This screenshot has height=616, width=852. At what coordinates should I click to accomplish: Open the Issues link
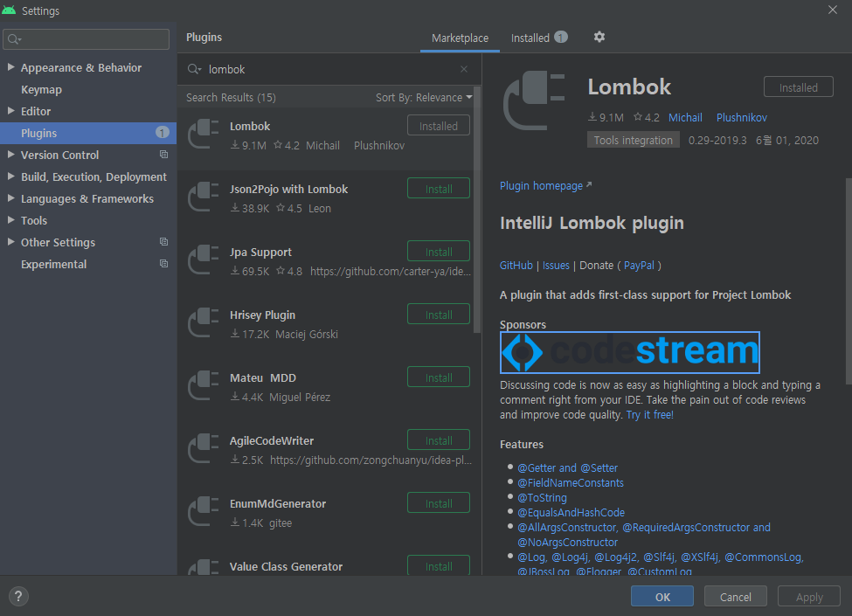click(556, 265)
